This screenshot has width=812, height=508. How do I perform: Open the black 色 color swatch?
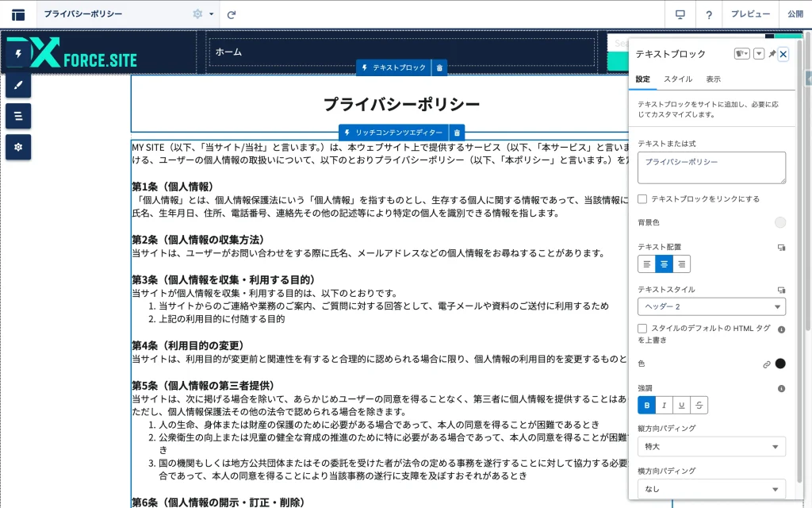pos(779,364)
